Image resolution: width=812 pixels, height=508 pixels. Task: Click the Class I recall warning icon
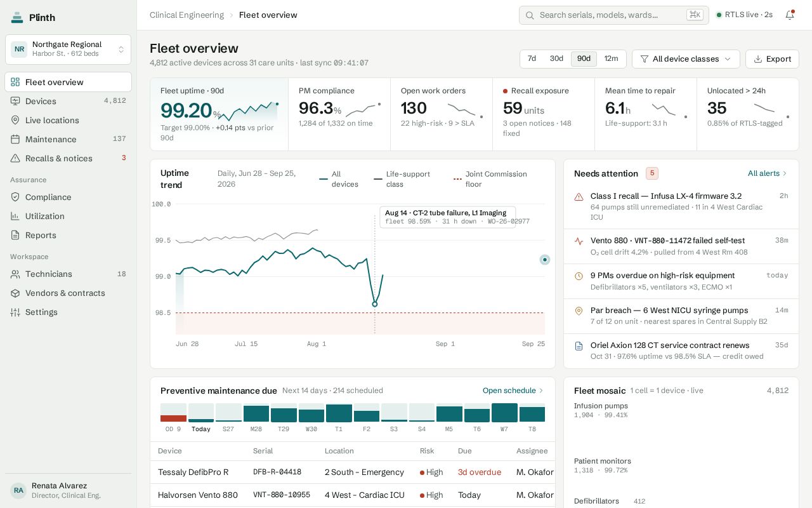[579, 197]
